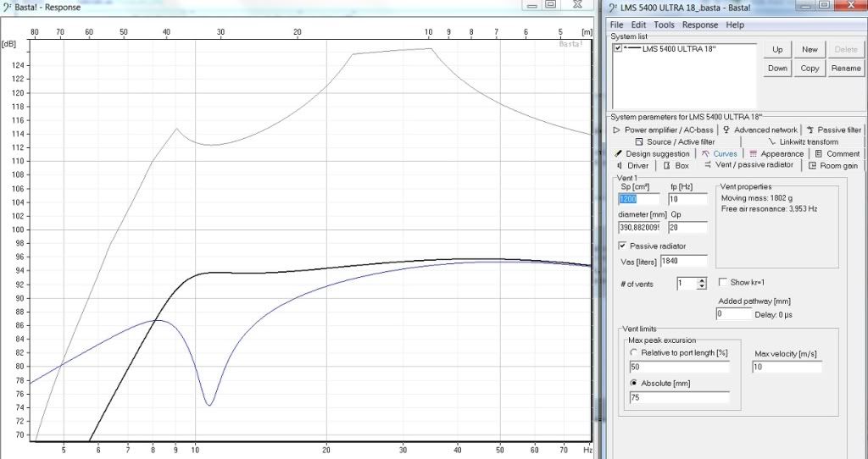
Task: Open the Box tab
Action: [676, 165]
